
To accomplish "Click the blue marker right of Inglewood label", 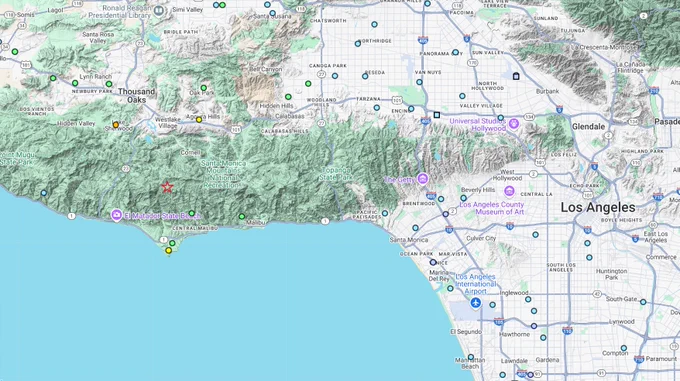I will click(528, 299).
